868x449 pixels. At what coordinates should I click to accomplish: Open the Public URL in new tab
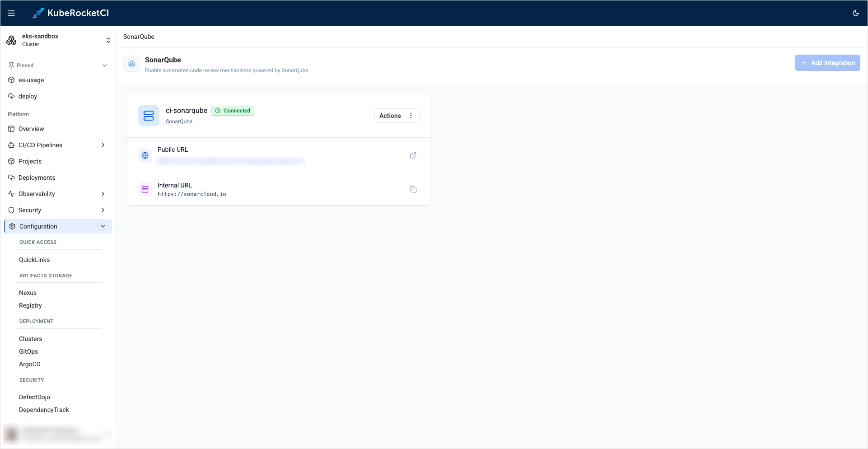(413, 155)
